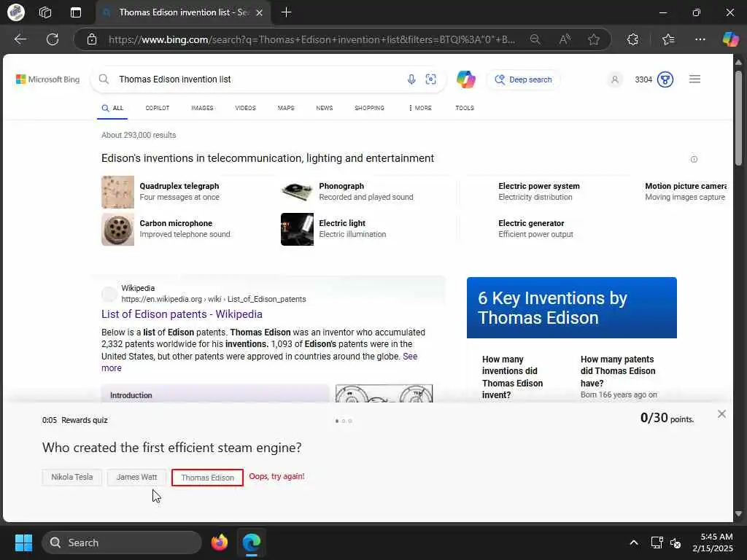Open the clock showing 5:45 AM

[x=713, y=542]
